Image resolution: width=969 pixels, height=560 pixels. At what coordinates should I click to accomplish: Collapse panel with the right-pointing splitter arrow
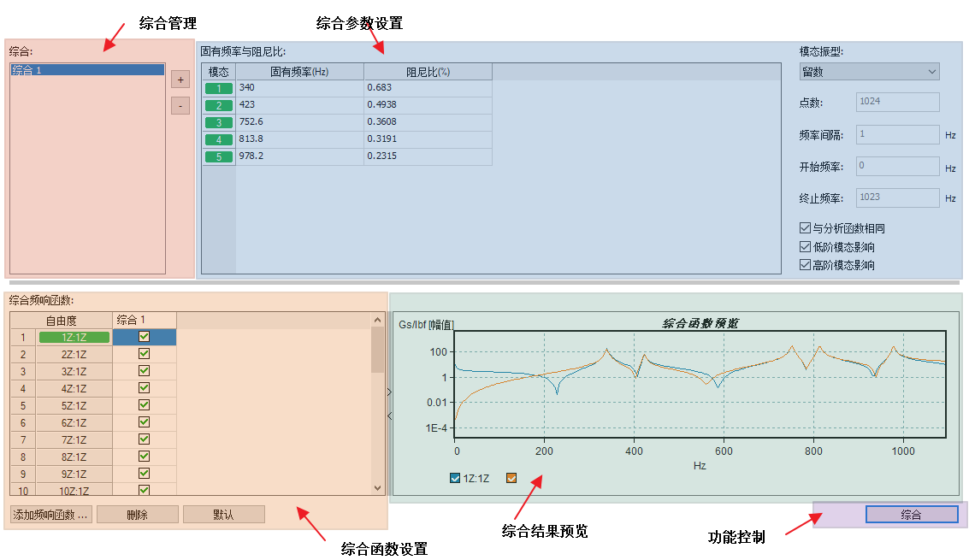pos(389,392)
